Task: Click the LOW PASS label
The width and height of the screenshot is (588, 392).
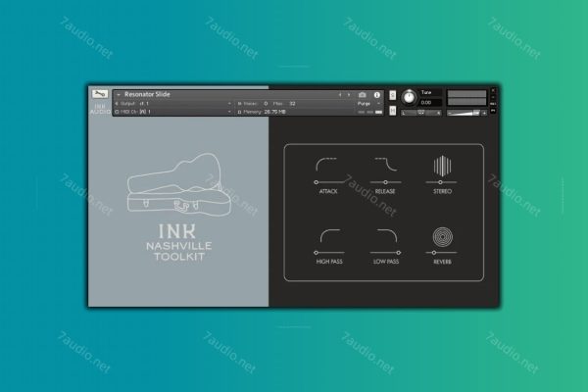Action: point(386,262)
